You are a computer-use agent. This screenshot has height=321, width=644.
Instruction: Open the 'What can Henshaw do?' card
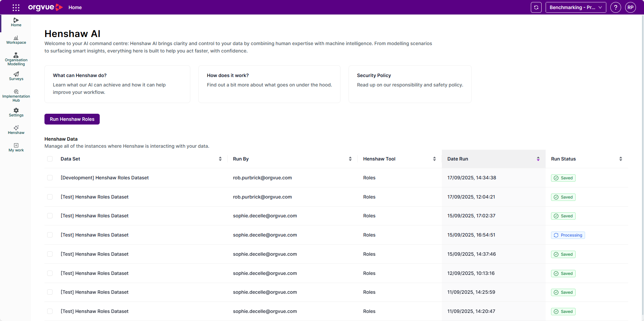pyautogui.click(x=117, y=84)
